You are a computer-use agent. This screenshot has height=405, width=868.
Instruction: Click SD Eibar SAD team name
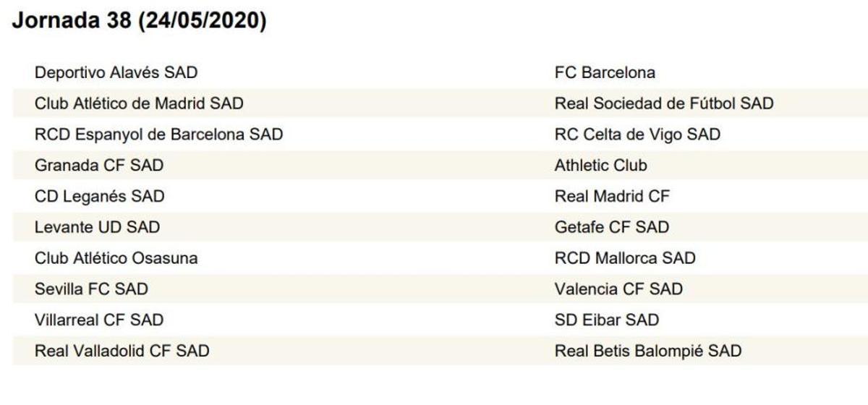pyautogui.click(x=606, y=320)
